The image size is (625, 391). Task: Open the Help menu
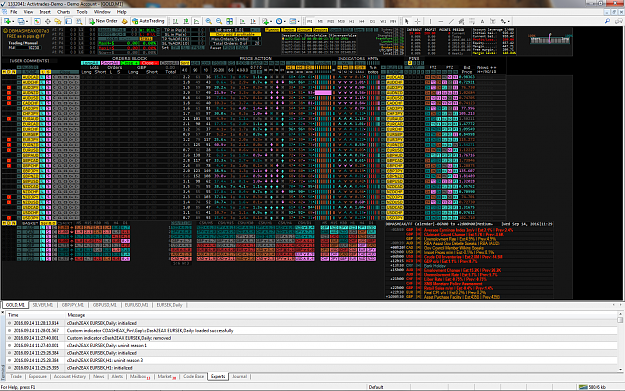pos(122,12)
